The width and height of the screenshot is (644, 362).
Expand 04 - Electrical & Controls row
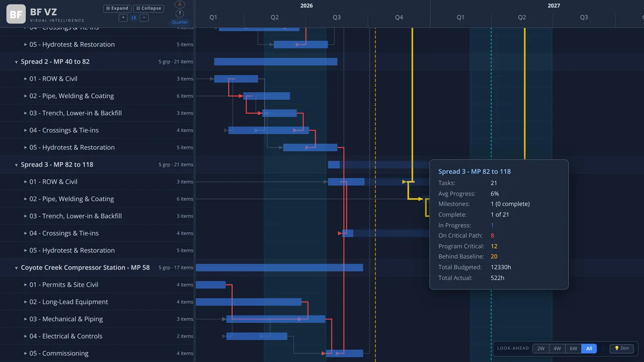tap(25, 336)
